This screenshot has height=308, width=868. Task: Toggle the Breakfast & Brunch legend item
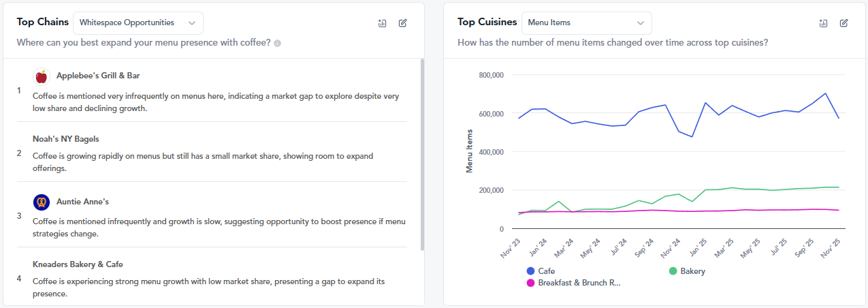point(573,283)
